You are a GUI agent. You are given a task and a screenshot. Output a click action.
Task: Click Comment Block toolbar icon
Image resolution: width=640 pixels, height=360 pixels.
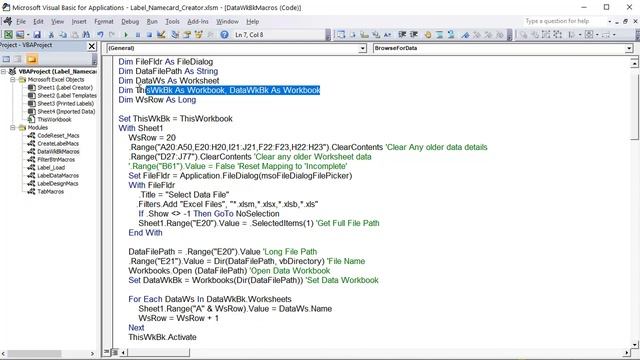(439, 35)
